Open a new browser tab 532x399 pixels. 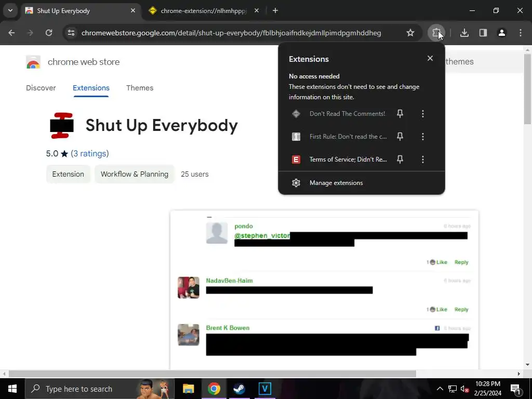[275, 10]
